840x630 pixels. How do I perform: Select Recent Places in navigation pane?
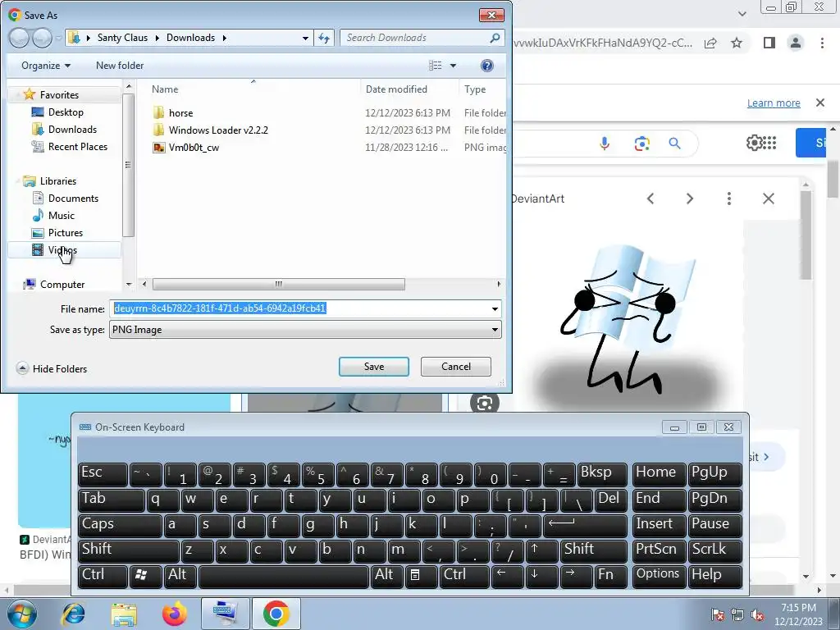pos(78,146)
